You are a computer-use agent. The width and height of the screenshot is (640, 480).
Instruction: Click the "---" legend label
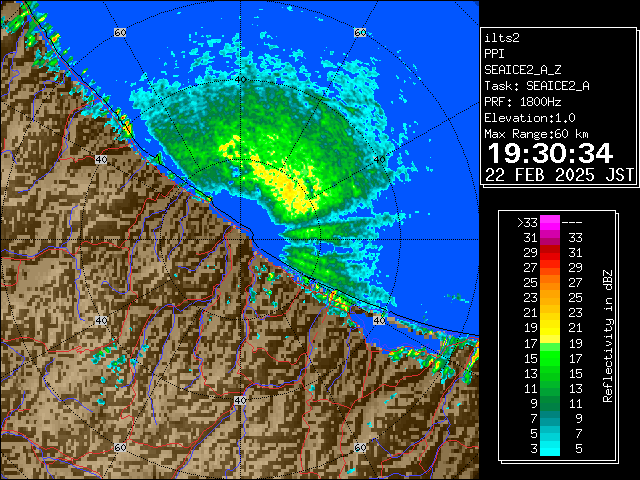[572, 223]
